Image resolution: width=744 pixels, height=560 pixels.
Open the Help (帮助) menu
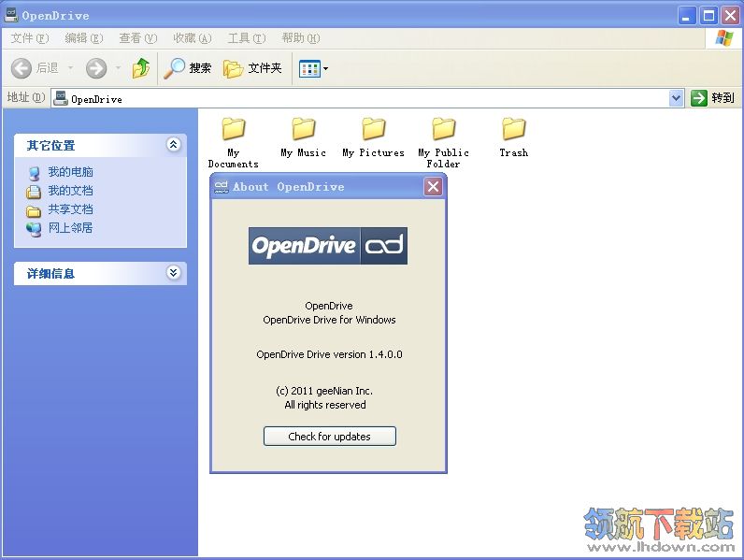301,38
